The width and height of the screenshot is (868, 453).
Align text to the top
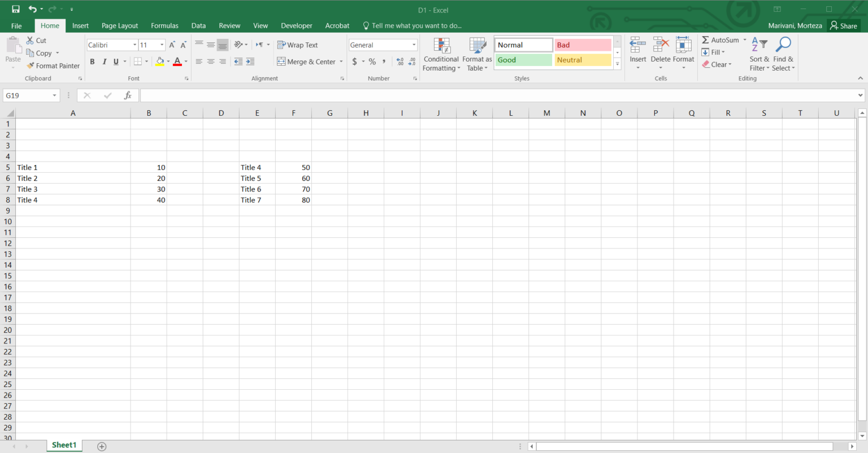coord(199,45)
